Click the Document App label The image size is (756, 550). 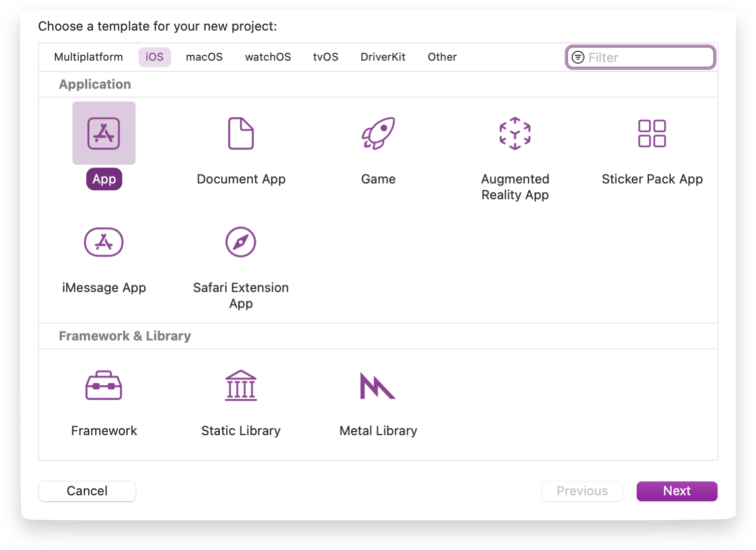coord(241,179)
